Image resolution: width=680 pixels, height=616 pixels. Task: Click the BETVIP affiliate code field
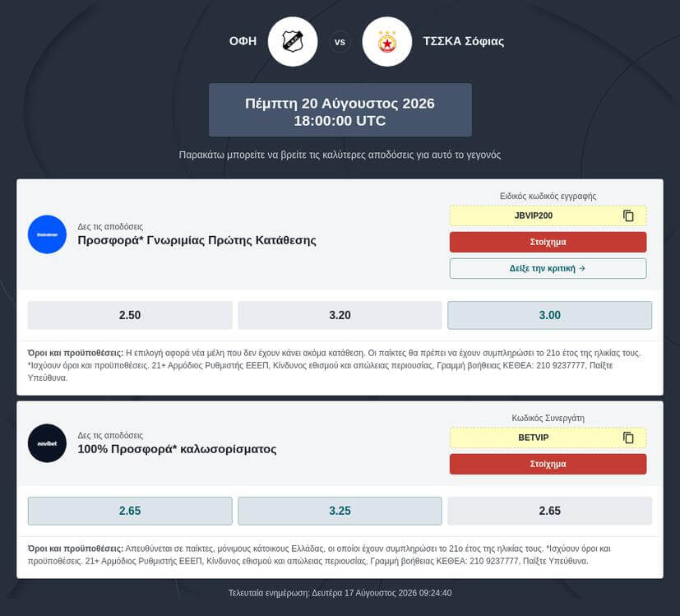tap(548, 438)
